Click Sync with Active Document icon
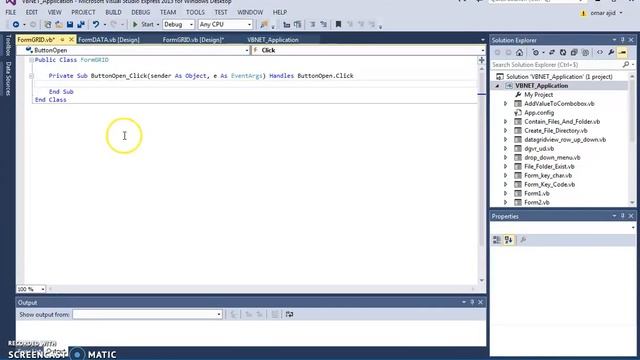The height and width of the screenshot is (360, 640). [x=552, y=52]
